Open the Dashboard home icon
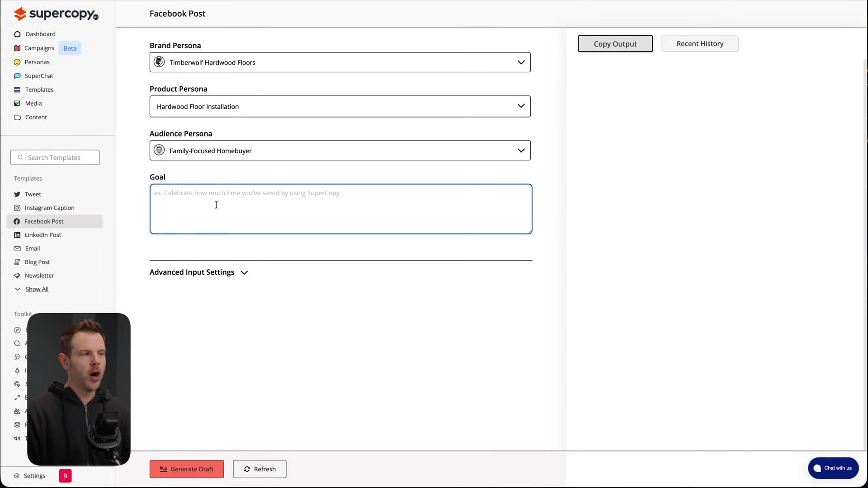Image resolution: width=868 pixels, height=488 pixels. tap(17, 34)
